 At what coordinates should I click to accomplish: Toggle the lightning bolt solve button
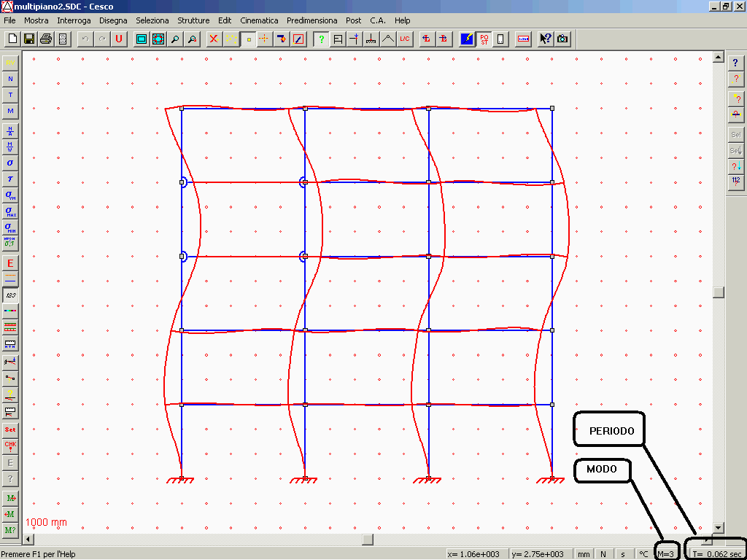coord(467,39)
